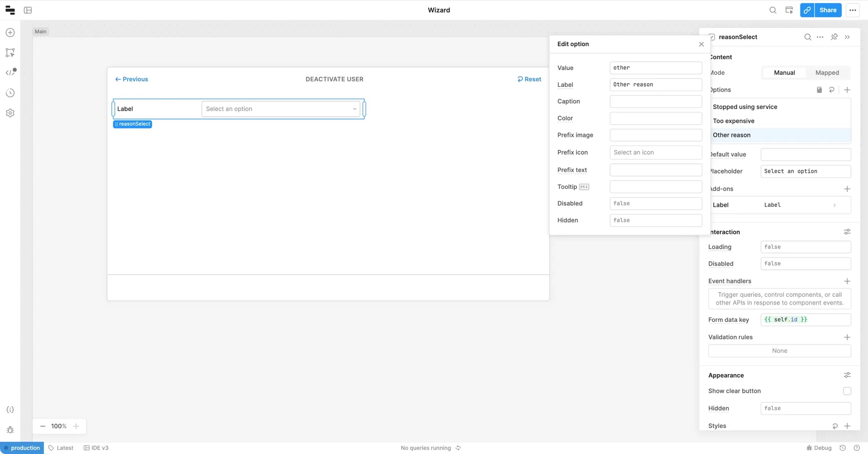868x454 pixels.
Task: Click the Reset link in wizard
Action: [x=529, y=79]
